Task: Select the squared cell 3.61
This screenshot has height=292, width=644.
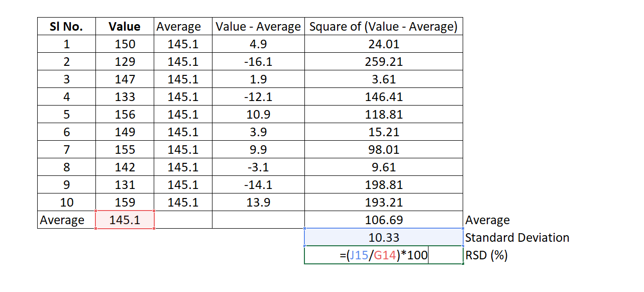Action: coord(383,79)
